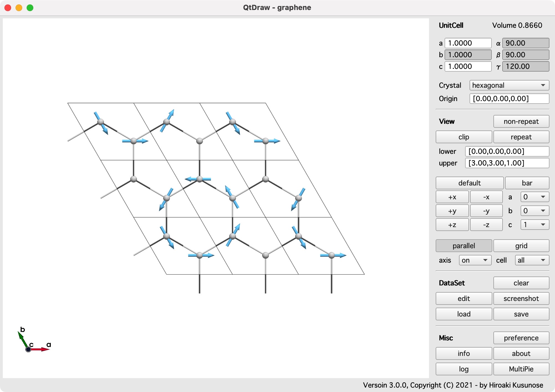This screenshot has height=392, width=555.
Task: Open the cell all dropdown
Action: click(532, 260)
